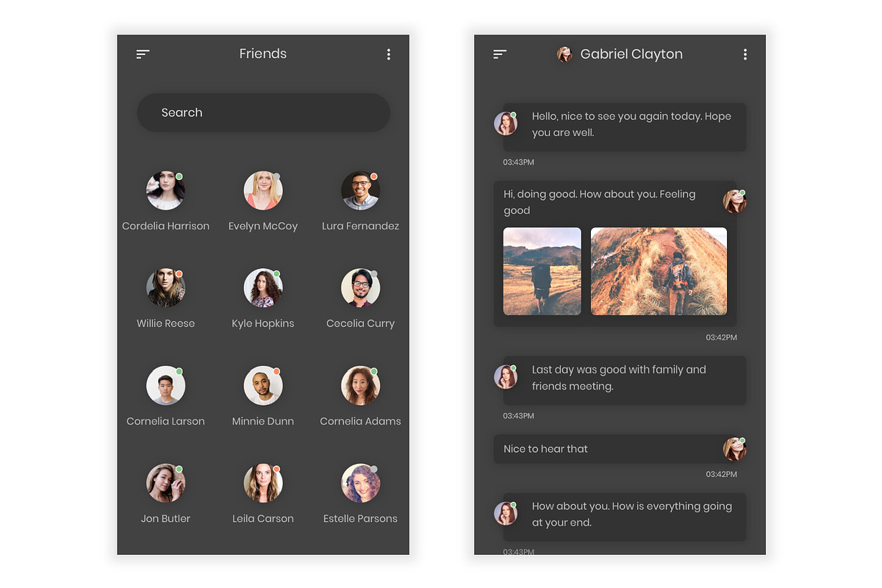This screenshot has width=882, height=588.
Task: Click Gabriel Clayton's avatar in the chat header
Action: pos(564,54)
